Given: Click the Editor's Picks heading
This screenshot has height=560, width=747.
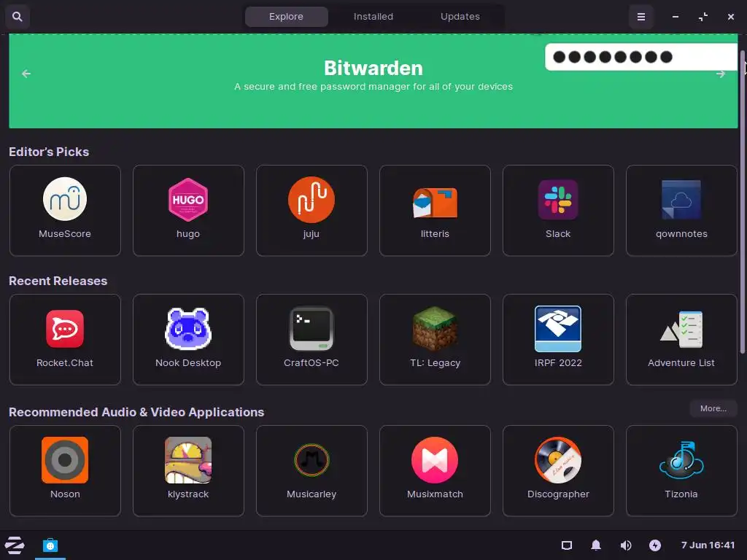Looking at the screenshot, I should coord(49,152).
